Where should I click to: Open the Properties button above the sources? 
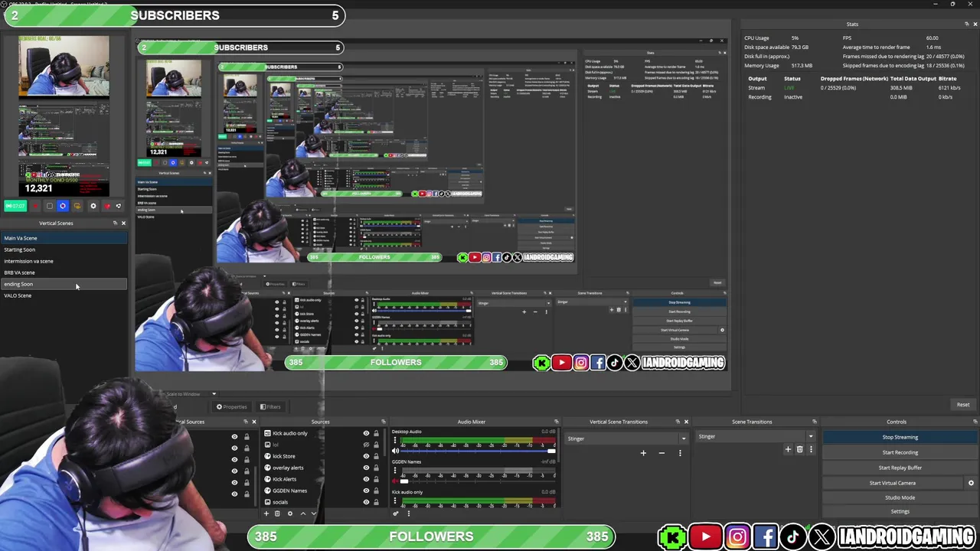pos(231,407)
